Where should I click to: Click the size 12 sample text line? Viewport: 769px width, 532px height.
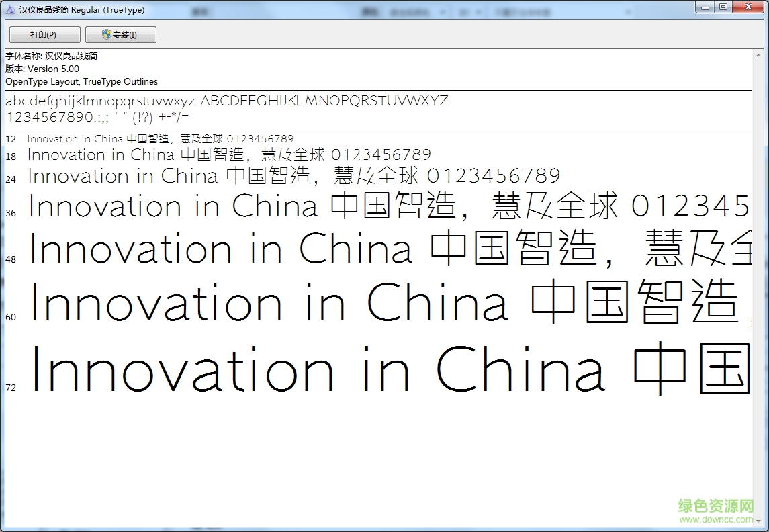[x=161, y=139]
